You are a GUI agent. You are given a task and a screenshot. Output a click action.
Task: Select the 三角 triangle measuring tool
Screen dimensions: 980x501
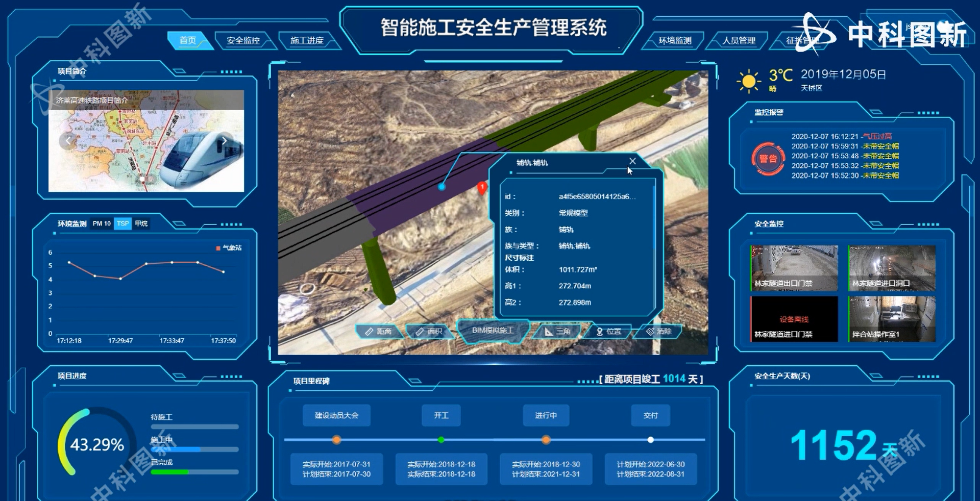[557, 332]
